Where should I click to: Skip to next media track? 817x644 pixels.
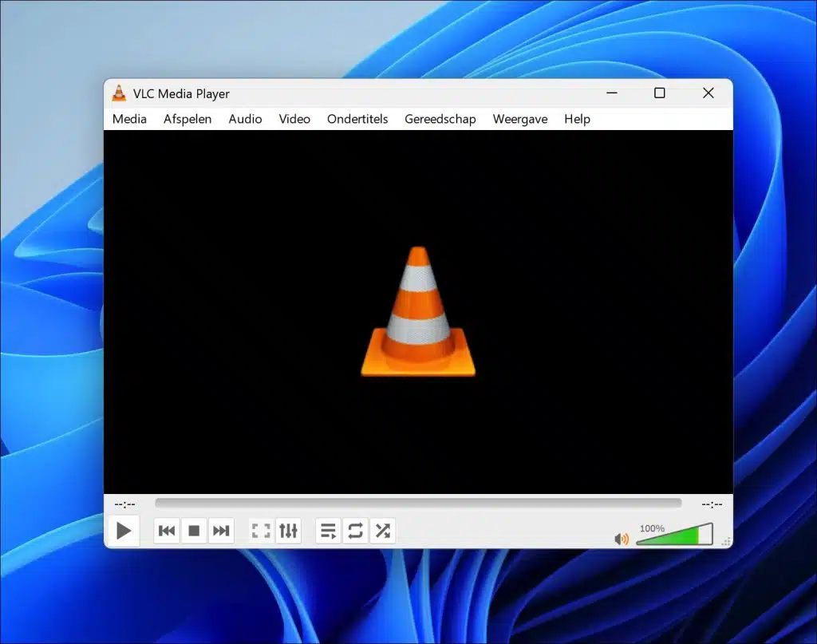click(x=221, y=531)
